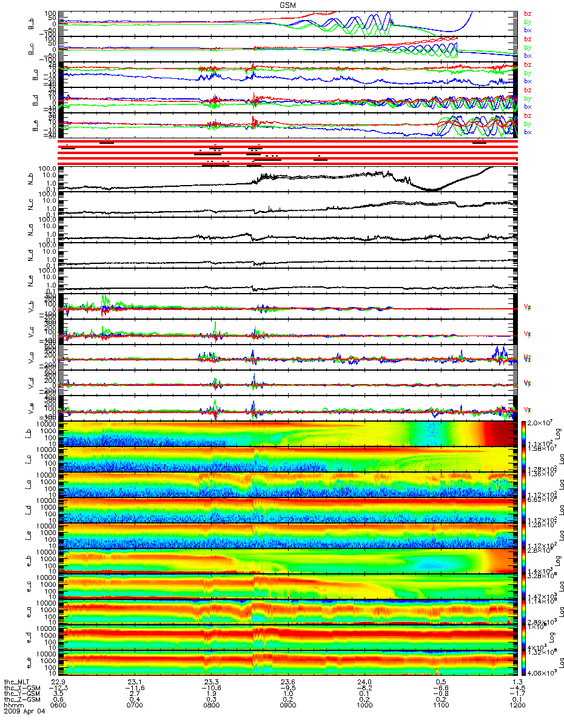This screenshot has width=564, height=728.
Task: Click the N_e density panel label
Action: point(30,281)
